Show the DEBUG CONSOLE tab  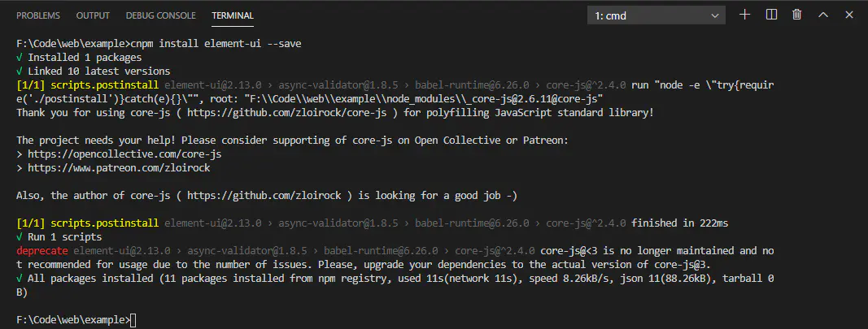pos(160,15)
